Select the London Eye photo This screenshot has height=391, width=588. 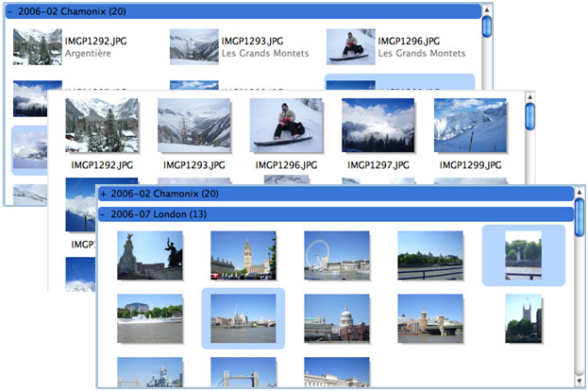pyautogui.click(x=337, y=256)
